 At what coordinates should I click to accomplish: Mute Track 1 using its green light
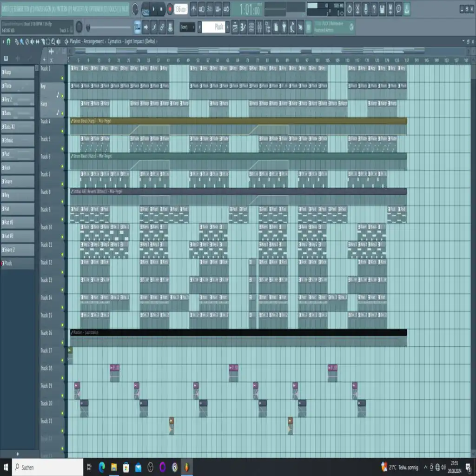click(x=63, y=78)
